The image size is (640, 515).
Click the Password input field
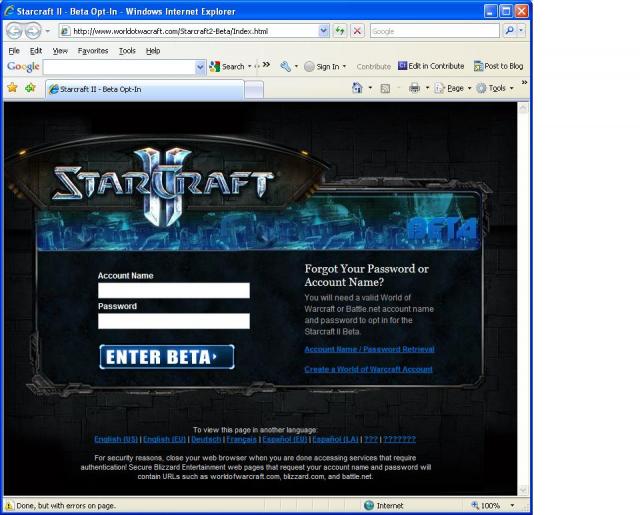(x=174, y=321)
